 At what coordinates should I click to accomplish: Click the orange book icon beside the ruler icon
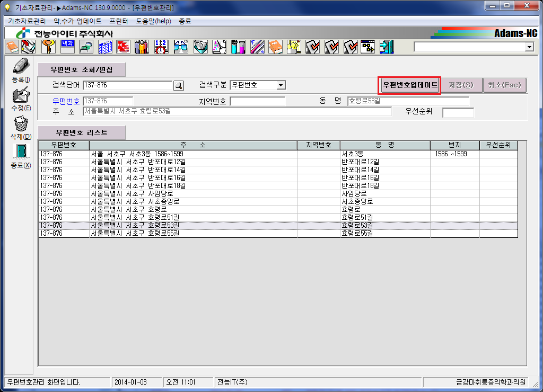(276, 47)
